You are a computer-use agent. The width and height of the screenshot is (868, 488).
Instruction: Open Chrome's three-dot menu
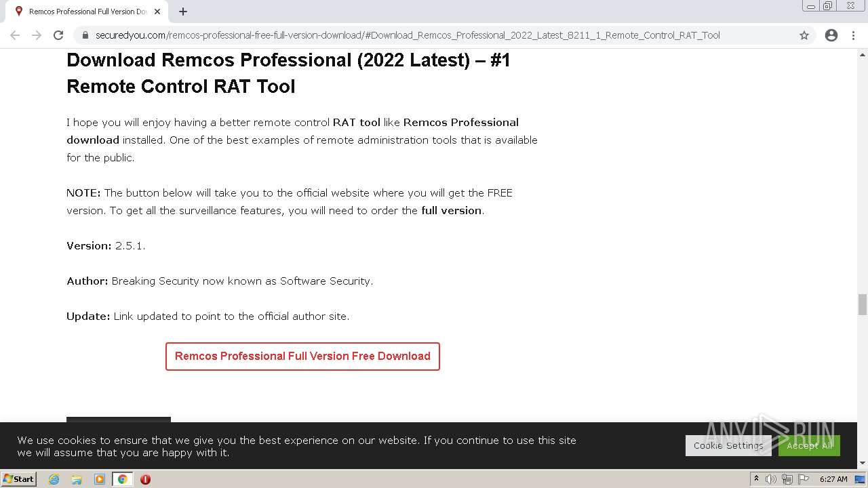click(853, 35)
